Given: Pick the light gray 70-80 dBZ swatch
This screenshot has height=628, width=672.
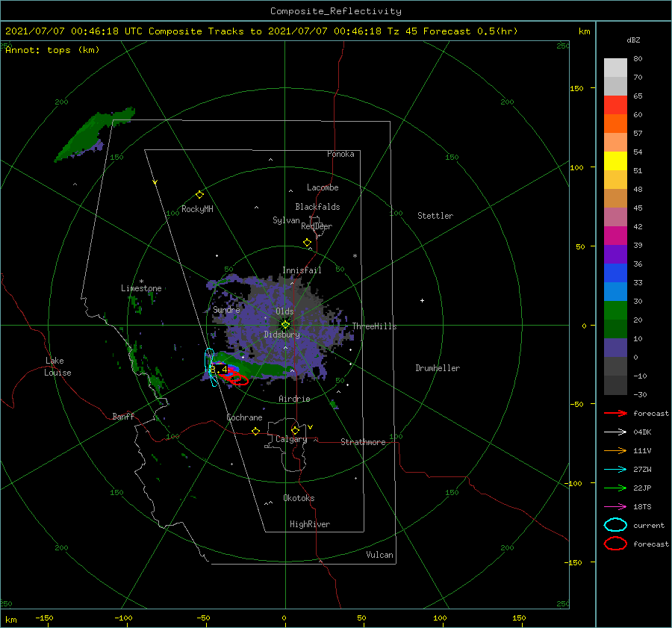Looking at the screenshot, I should point(615,68).
